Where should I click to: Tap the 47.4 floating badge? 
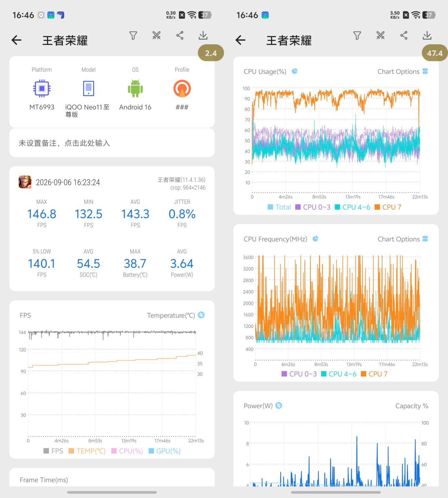[435, 53]
